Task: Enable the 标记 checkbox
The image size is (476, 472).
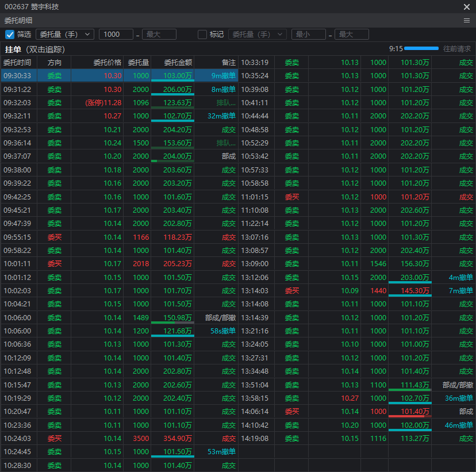Action: [202, 34]
